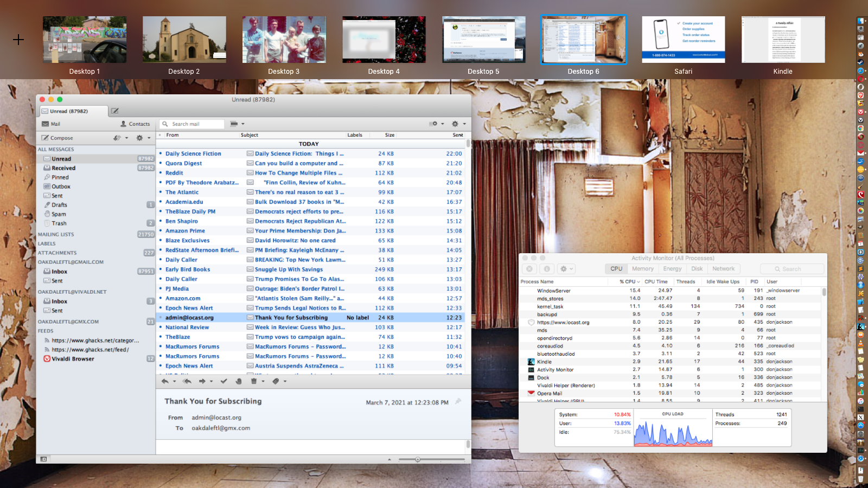Open the mail settings gear dropdown at far right
868x488 pixels.
click(458, 124)
